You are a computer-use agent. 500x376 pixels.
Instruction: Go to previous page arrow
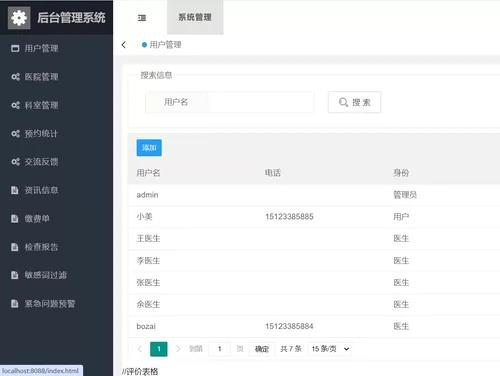[140, 349]
